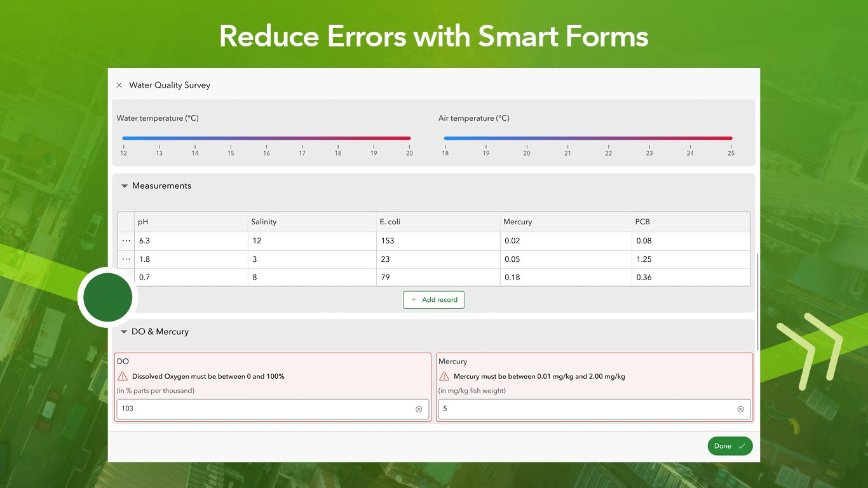Click tick mark 24 on Air temperature scale

690,151
